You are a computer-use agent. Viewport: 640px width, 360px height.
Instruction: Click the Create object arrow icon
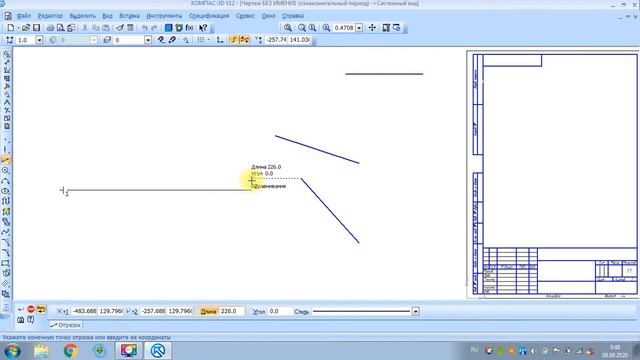point(20,309)
